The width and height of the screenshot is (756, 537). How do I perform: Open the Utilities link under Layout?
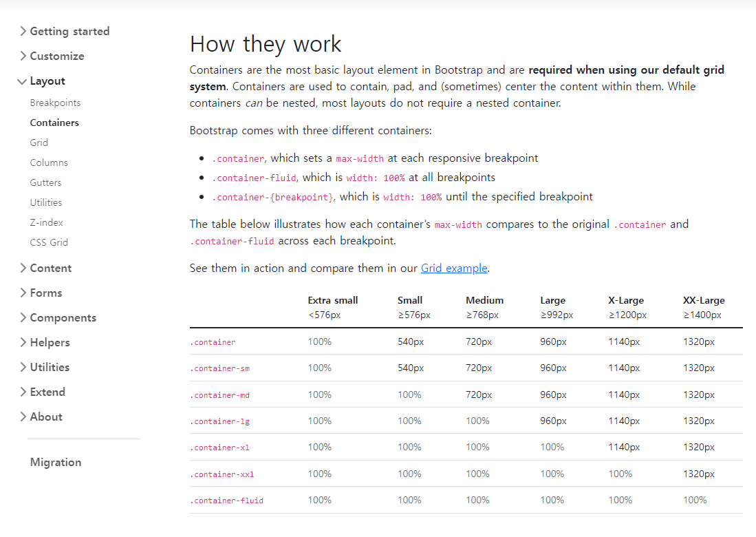[46, 202]
